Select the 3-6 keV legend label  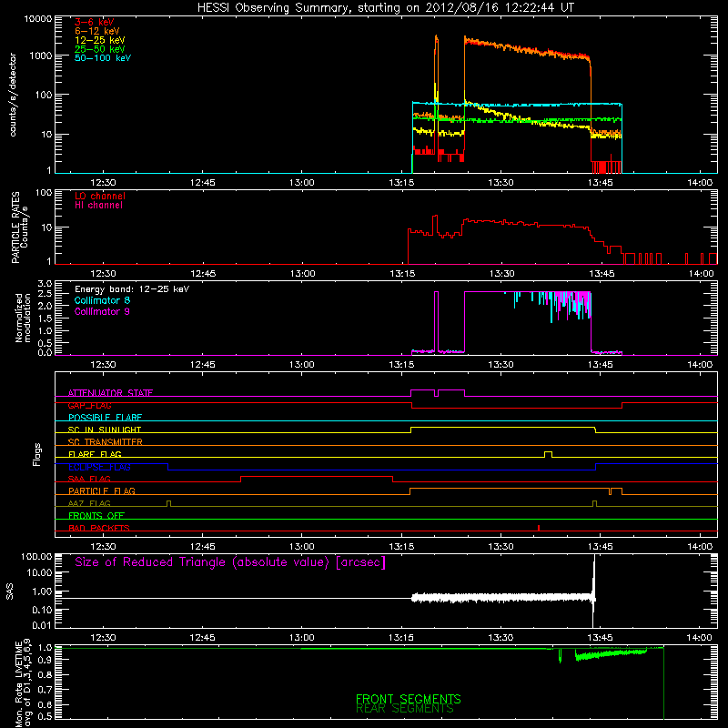[x=95, y=22]
